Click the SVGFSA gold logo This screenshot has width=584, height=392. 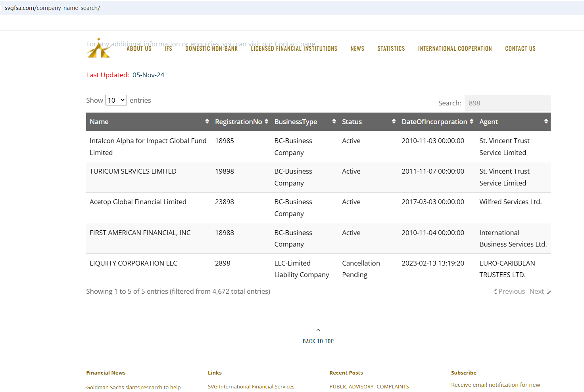click(x=98, y=49)
